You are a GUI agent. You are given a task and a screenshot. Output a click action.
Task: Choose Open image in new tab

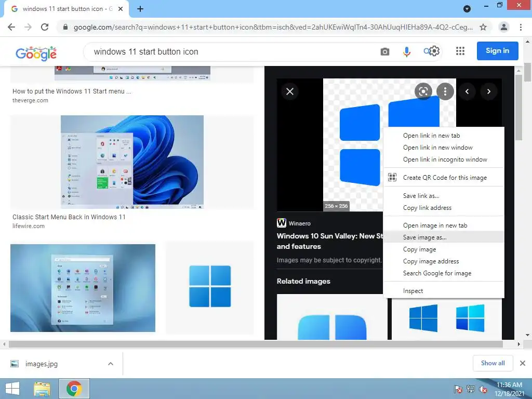[444, 225]
